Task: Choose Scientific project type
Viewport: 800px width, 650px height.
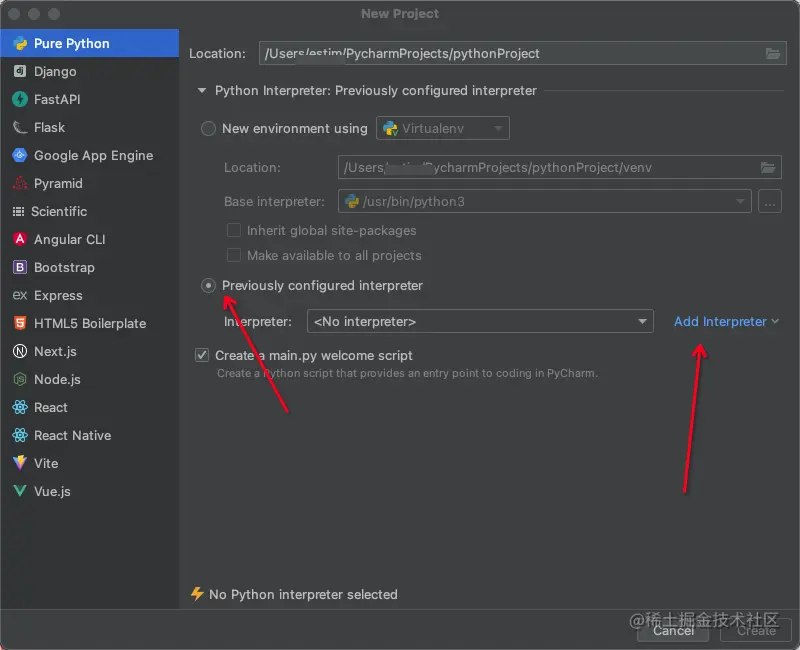Action: click(90, 211)
